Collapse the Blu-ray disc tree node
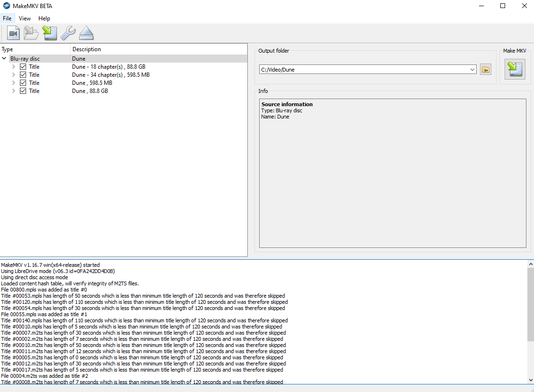 4,59
